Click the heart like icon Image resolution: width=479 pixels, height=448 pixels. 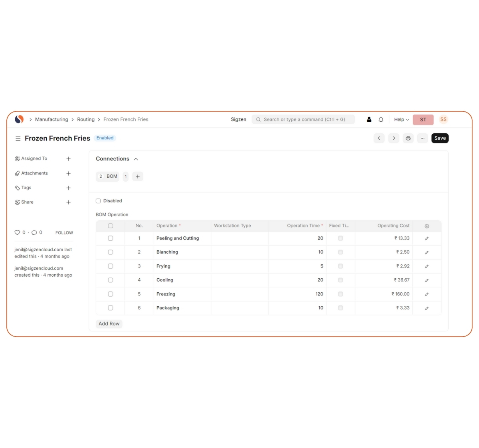pos(17,232)
